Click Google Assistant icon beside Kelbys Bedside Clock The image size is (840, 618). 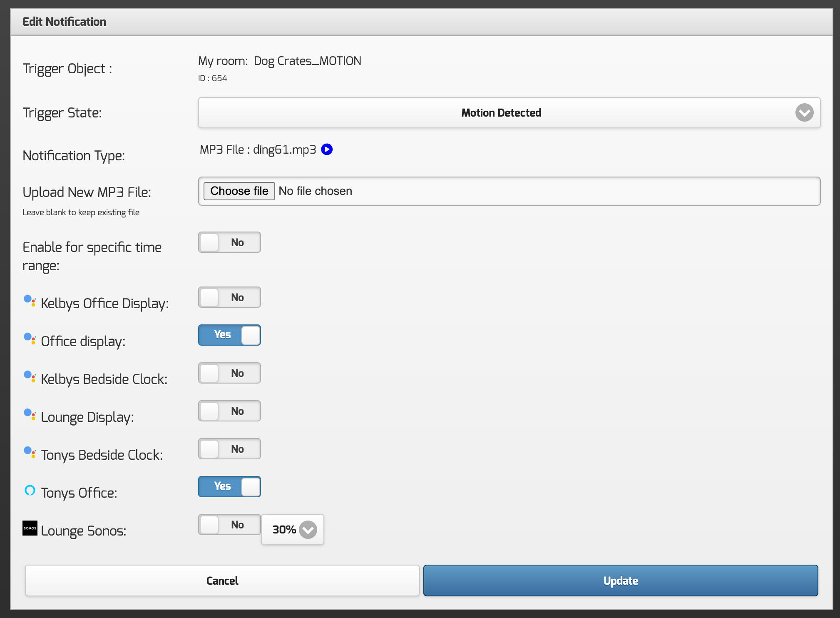pos(30,376)
